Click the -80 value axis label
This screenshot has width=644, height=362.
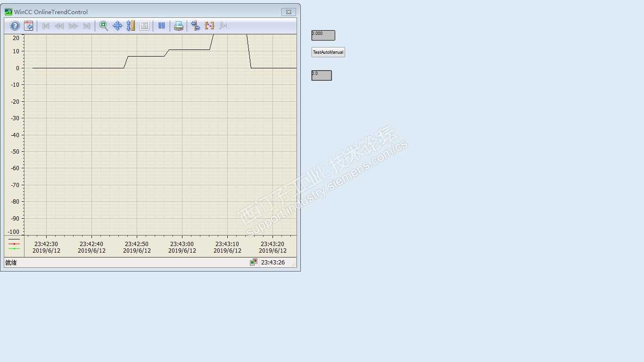tap(15, 202)
